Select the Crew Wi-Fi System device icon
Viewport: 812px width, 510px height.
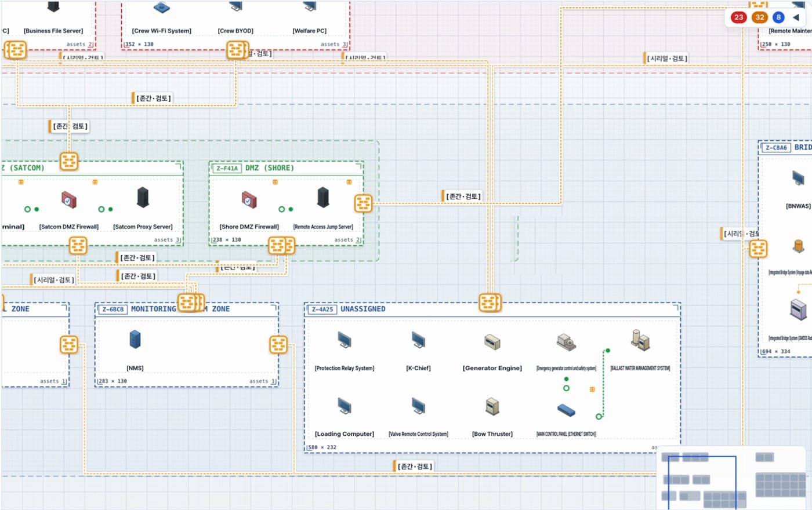[161, 7]
